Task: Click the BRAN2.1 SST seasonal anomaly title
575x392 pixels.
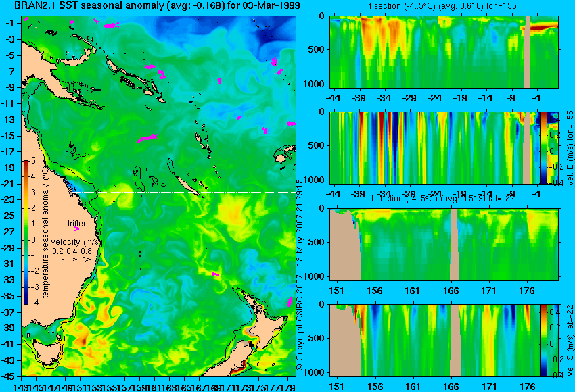Action: click(157, 5)
